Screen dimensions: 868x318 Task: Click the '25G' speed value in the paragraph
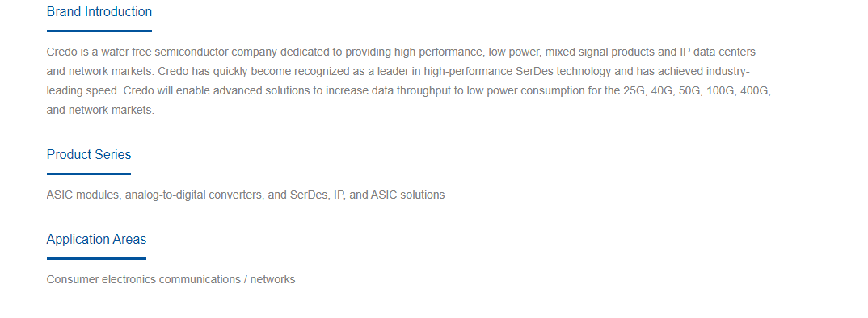tap(634, 90)
